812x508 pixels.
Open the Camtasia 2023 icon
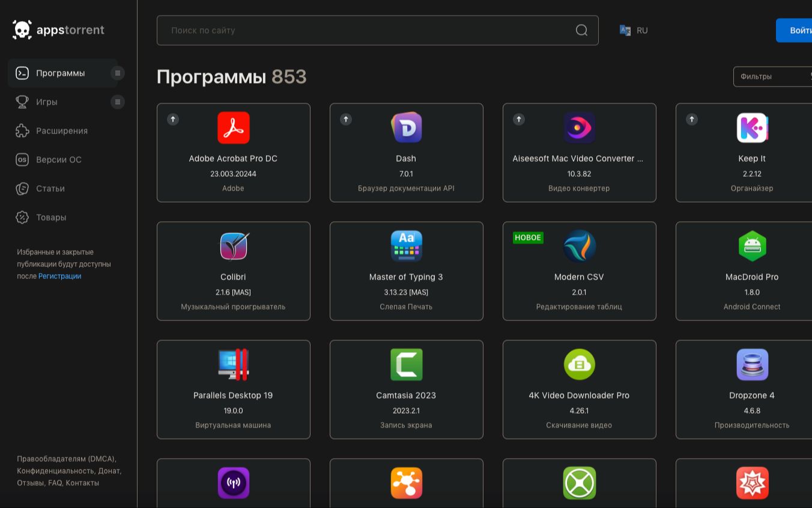click(406, 364)
